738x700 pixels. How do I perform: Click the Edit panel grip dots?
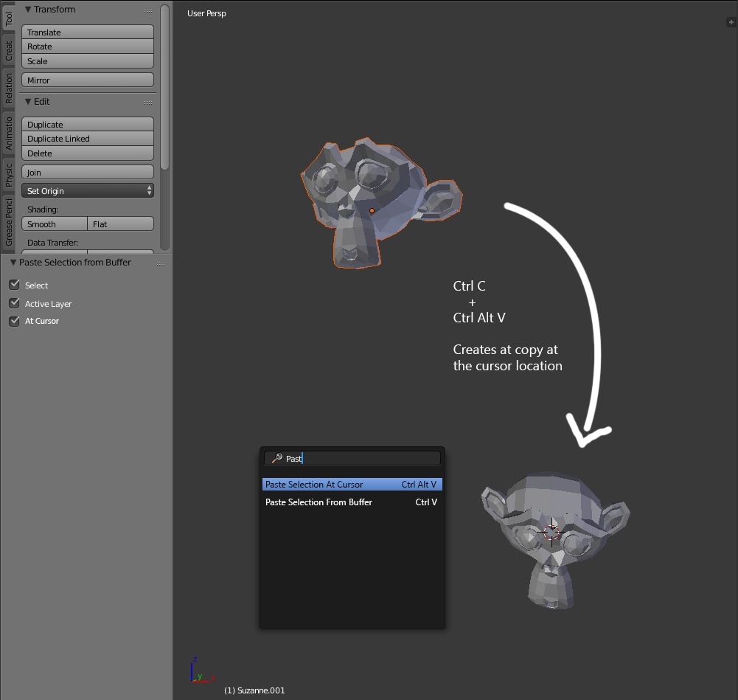click(148, 103)
